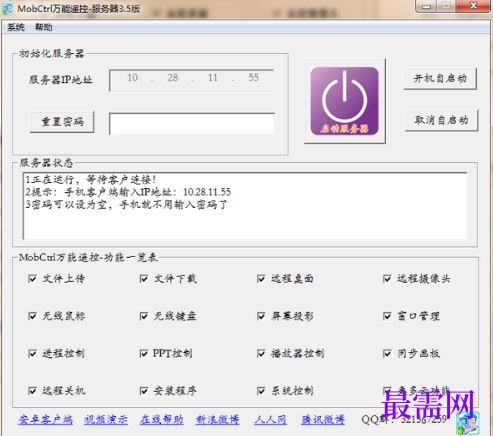Minimize the MobCtrl window

click(426, 6)
